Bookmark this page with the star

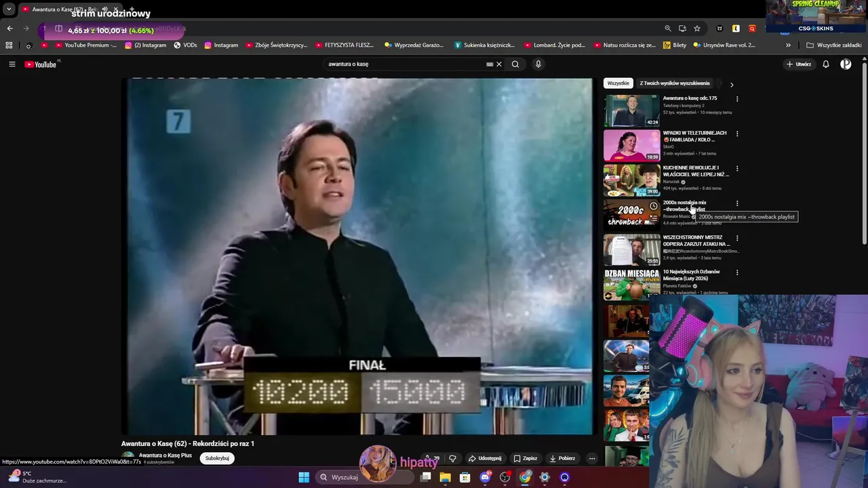coord(697,28)
